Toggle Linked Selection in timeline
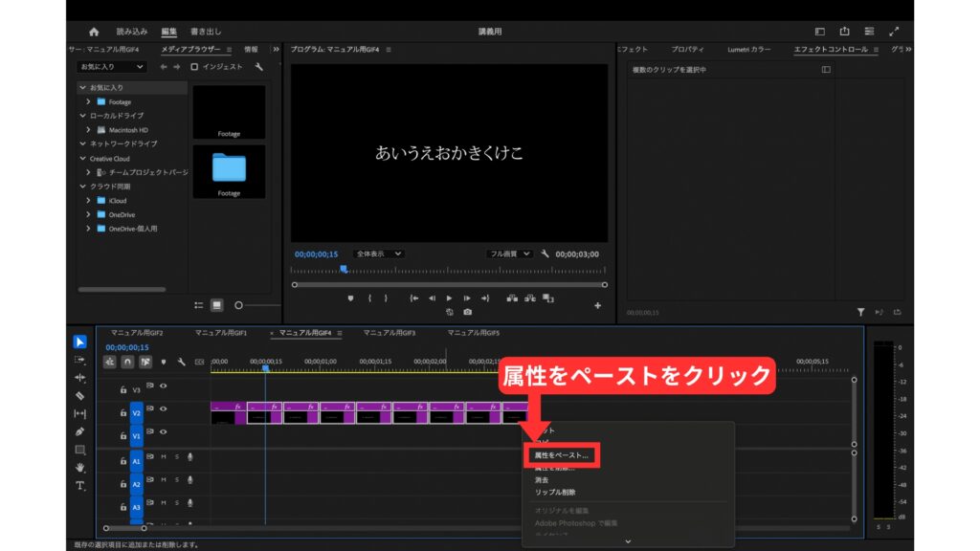This screenshot has height=551, width=980. (145, 362)
